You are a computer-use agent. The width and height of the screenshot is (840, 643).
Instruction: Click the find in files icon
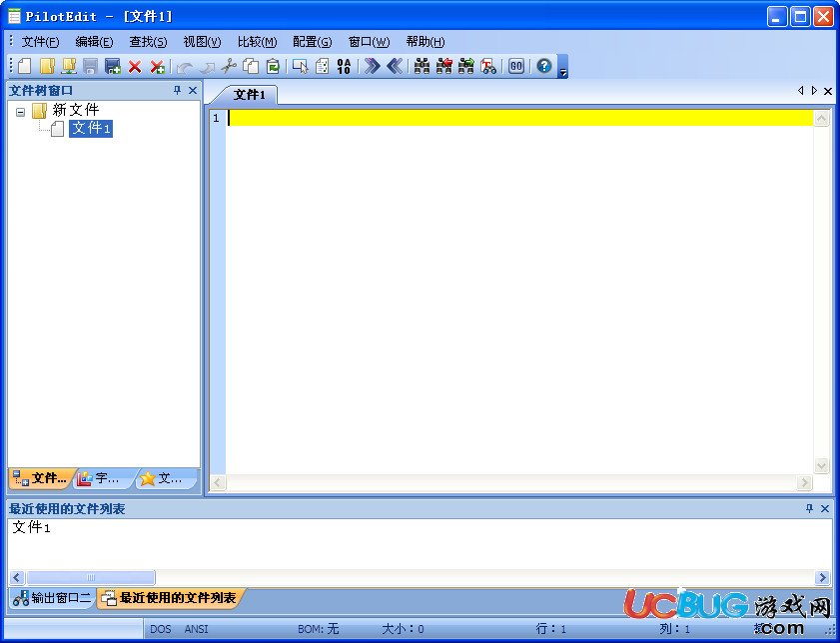(488, 66)
